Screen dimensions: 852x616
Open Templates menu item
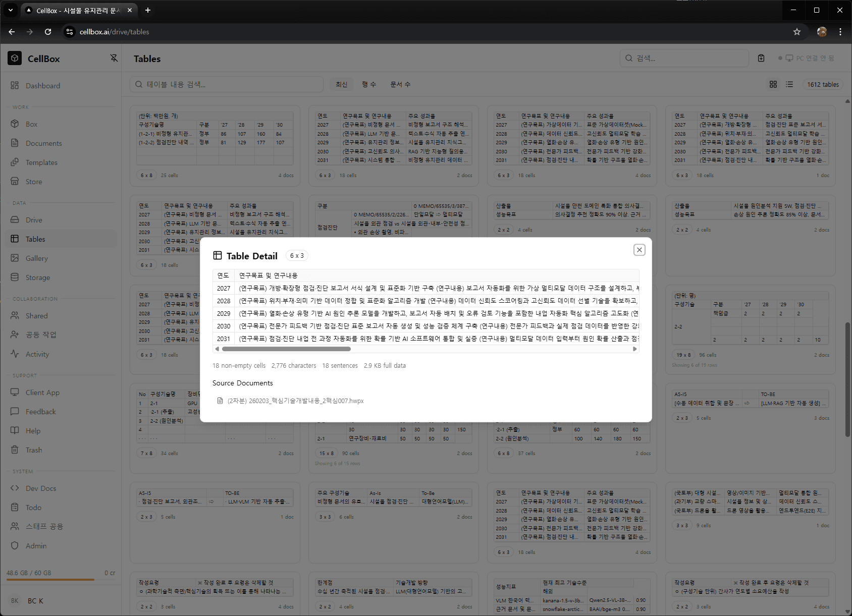(41, 162)
